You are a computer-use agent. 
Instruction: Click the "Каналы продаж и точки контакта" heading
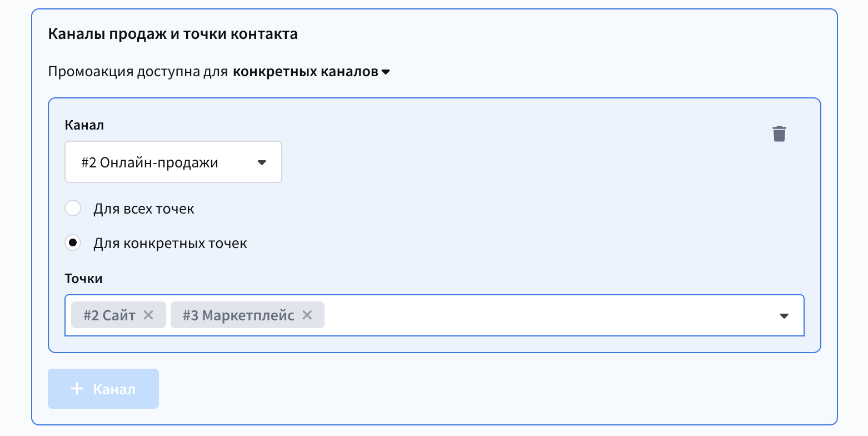(x=173, y=34)
